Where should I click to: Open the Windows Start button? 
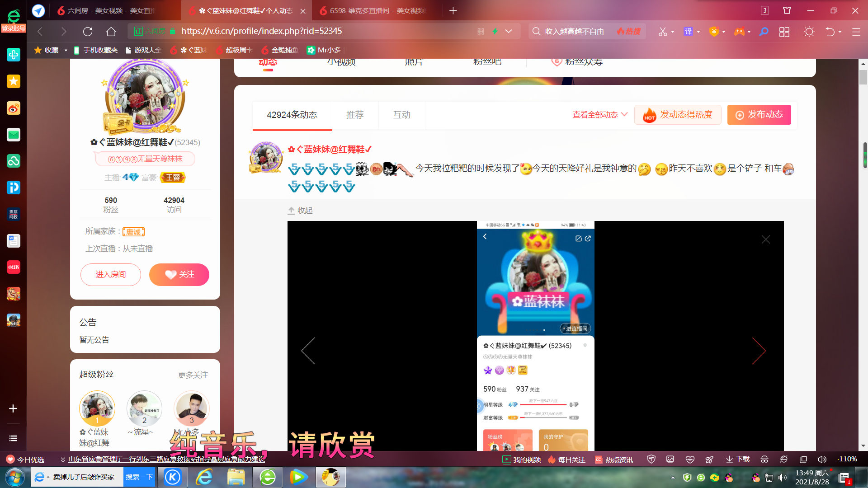pyautogui.click(x=14, y=477)
